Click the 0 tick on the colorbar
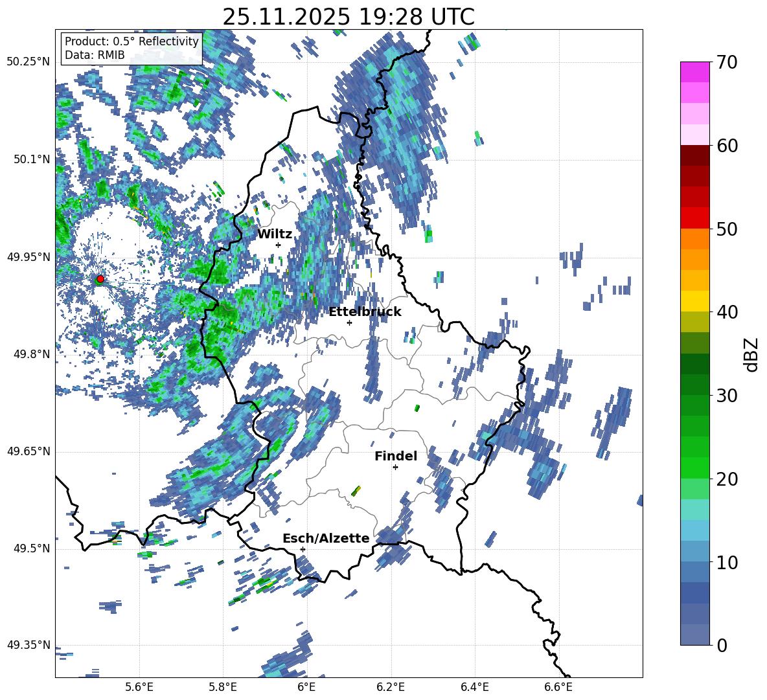Image resolution: width=767 pixels, height=700 pixels. tap(721, 645)
